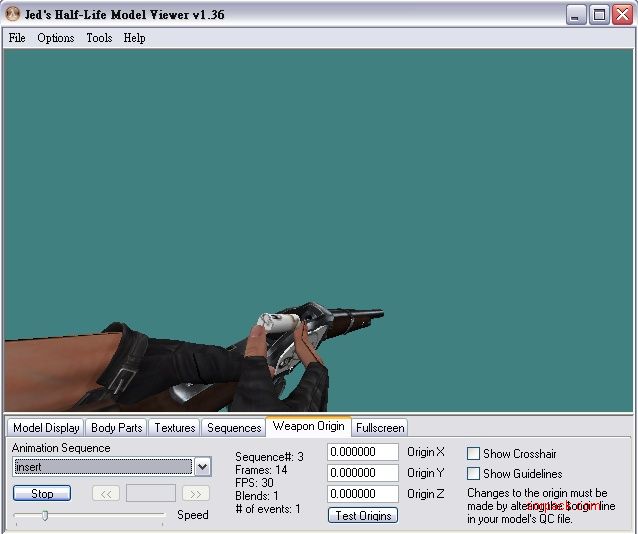Open the Tools menu
638x534 pixels.
tap(99, 38)
